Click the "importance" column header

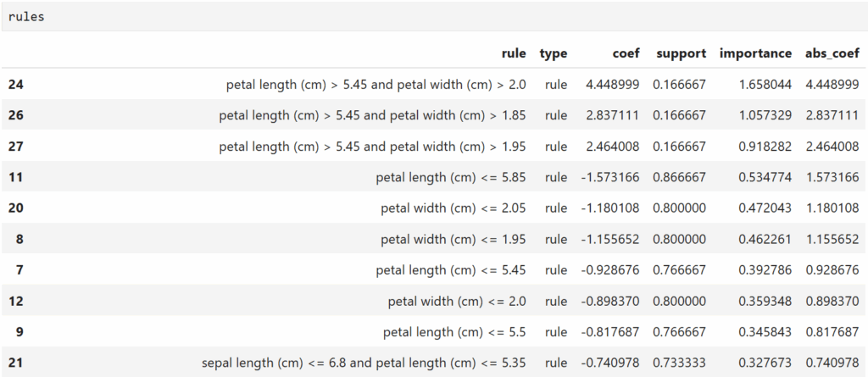click(x=755, y=53)
